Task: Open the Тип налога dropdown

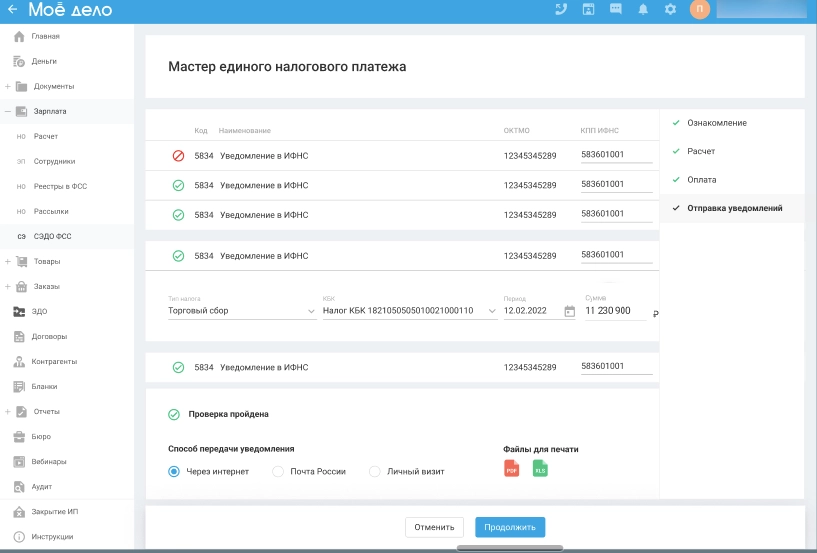Action: [242, 311]
